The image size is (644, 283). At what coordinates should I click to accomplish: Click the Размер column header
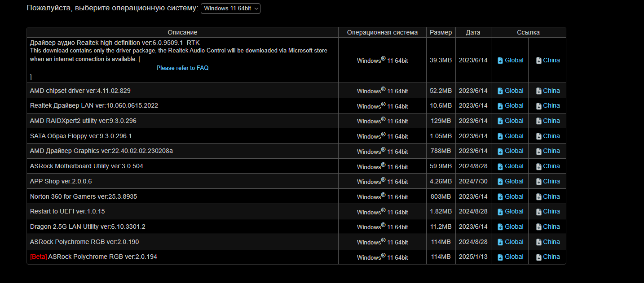[441, 32]
